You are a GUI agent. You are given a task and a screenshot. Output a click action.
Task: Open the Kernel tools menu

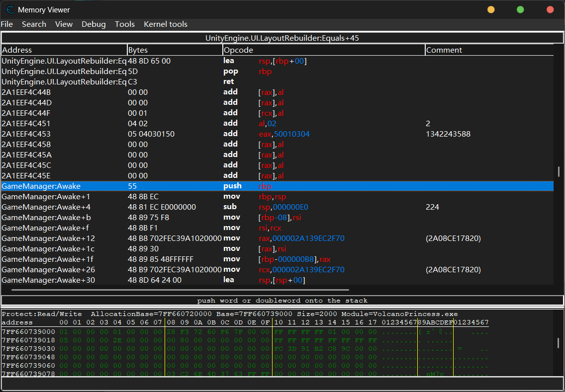pyautogui.click(x=166, y=24)
